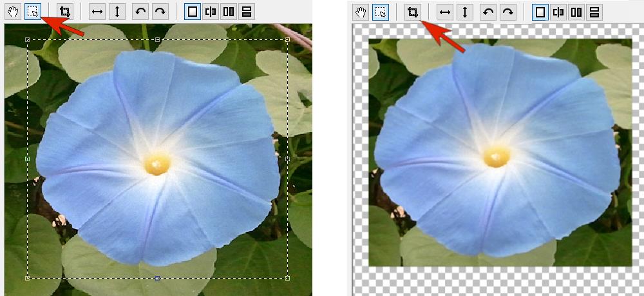Flip horizontally using the toolbar above the cropped flower
This screenshot has height=296, width=644.
coord(445,12)
